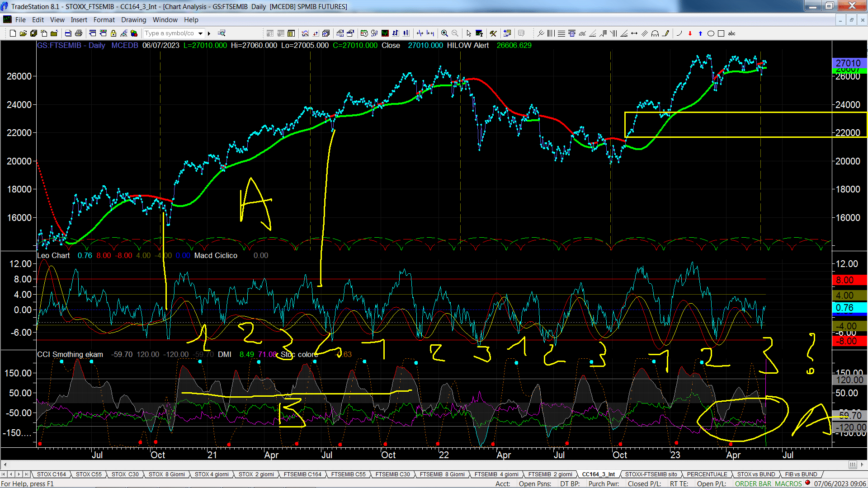Switch to the STOX 8 Giorni tab
Image resolution: width=868 pixels, height=488 pixels.
pyautogui.click(x=166, y=474)
